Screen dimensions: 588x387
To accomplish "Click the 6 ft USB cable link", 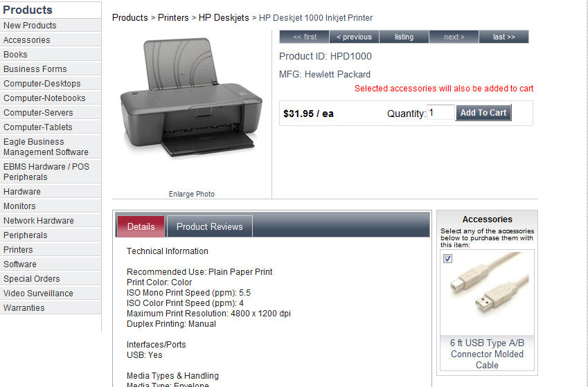I will (487, 354).
